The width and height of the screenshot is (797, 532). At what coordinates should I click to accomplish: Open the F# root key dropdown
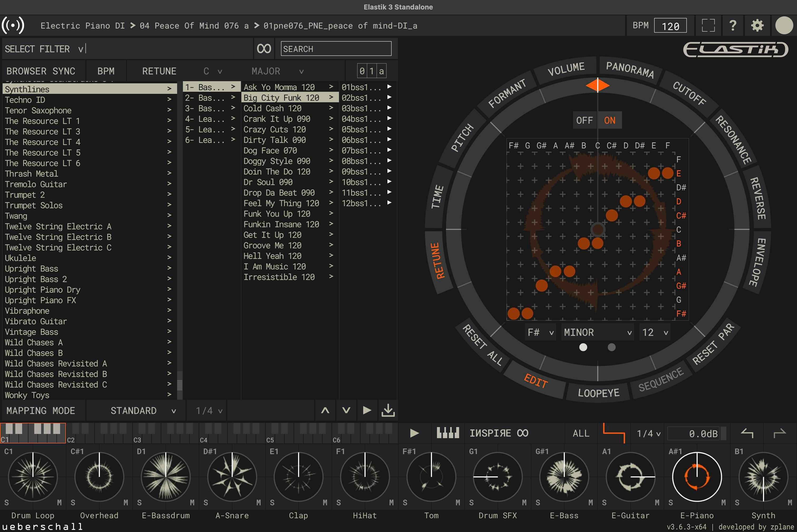coord(540,332)
